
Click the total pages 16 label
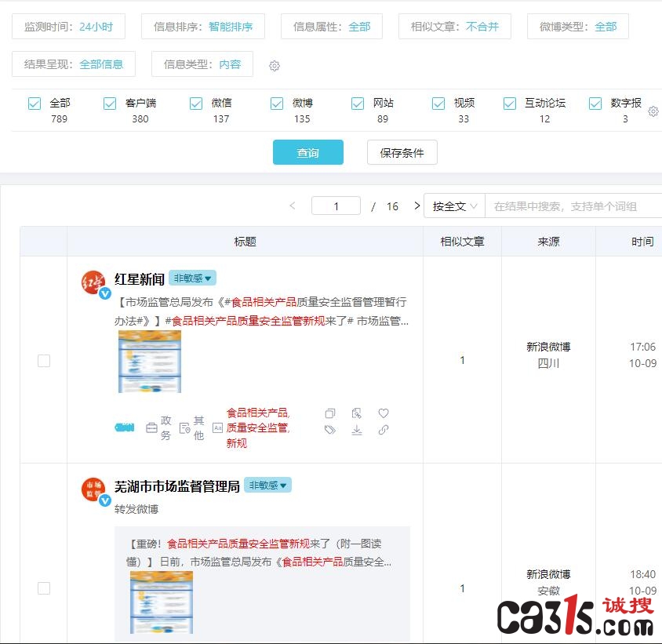[x=392, y=206]
